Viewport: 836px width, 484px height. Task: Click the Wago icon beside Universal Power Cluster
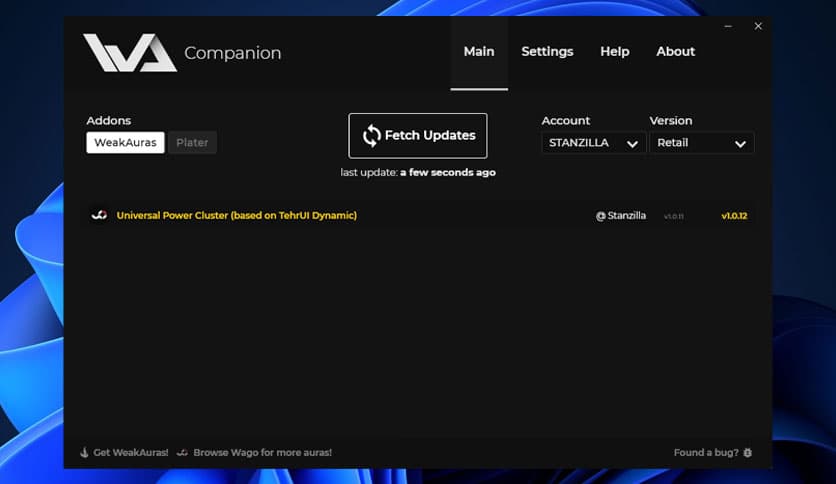pyautogui.click(x=99, y=215)
